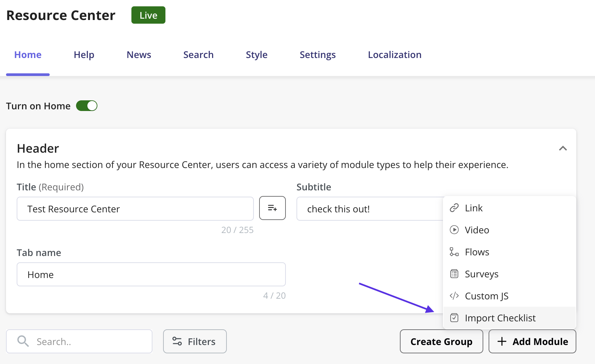595x364 pixels.
Task: Select Custom JS module option
Action: [x=510, y=296]
